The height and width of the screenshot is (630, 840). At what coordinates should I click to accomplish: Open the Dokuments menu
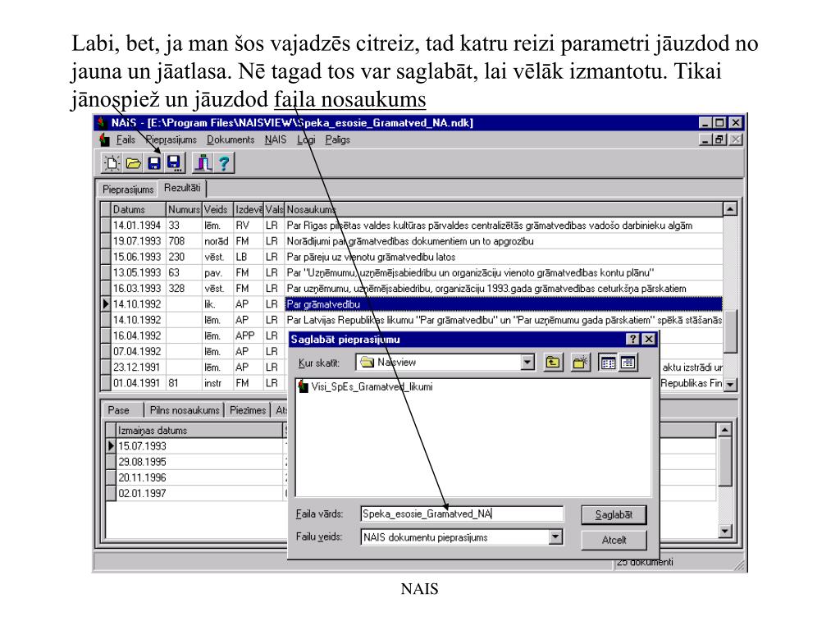(231, 139)
